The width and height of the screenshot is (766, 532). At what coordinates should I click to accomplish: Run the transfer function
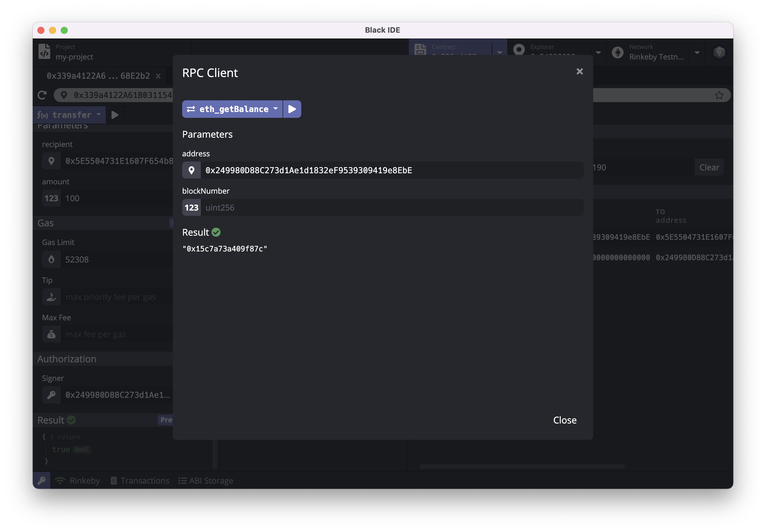coord(115,115)
